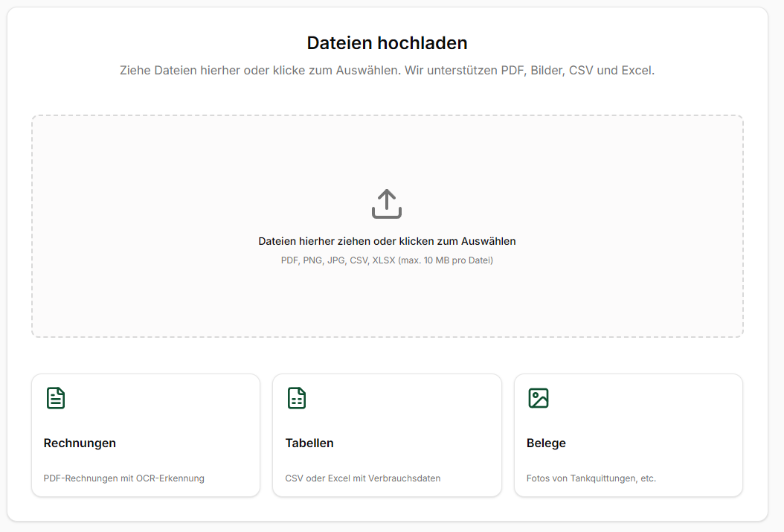Click the CSV oder Excel mit Verbrauchsdaten text
The height and width of the screenshot is (532, 784).
pyautogui.click(x=364, y=478)
